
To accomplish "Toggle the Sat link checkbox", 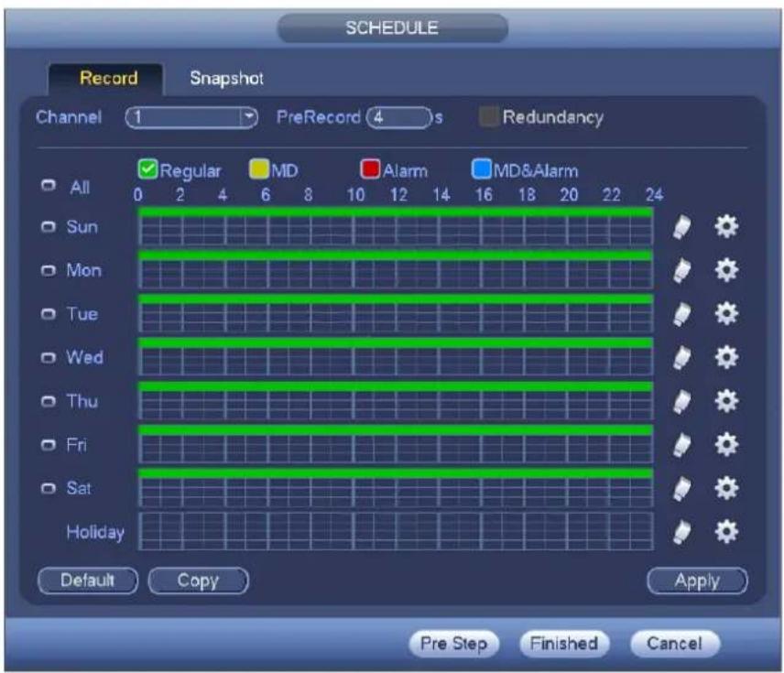I will (49, 488).
